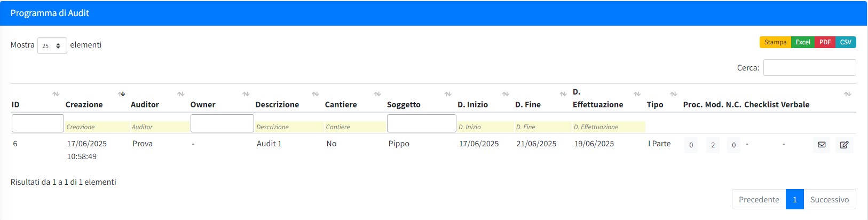Click the Soggetto column filter box

click(x=421, y=123)
